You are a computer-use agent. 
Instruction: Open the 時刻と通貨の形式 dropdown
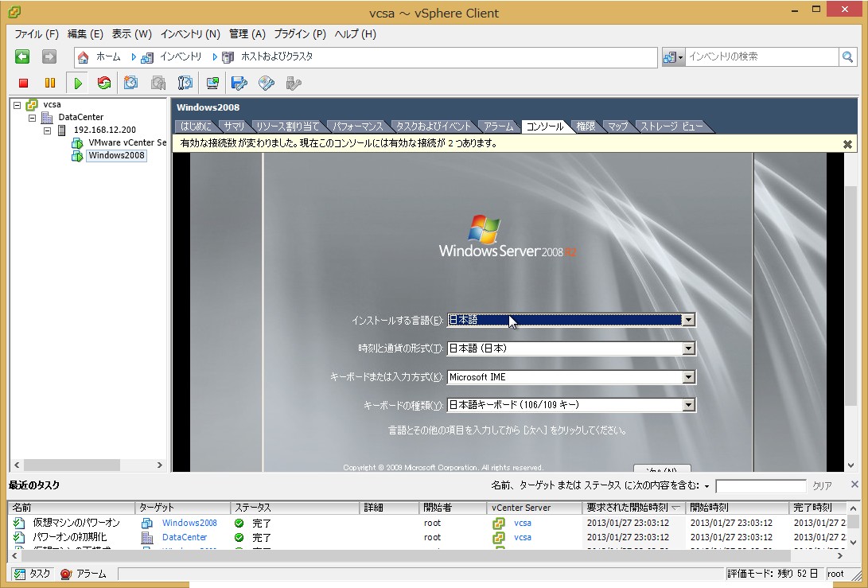[x=689, y=349]
